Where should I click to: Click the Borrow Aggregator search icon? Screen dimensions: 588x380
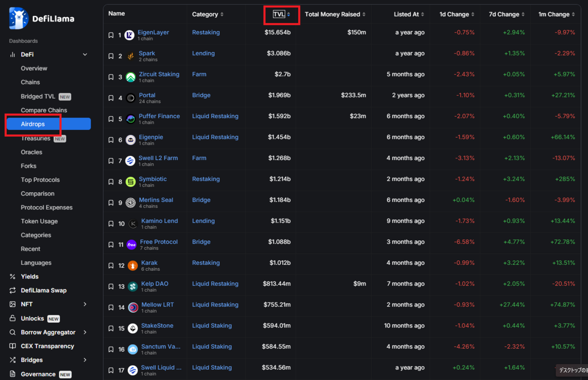tap(13, 332)
